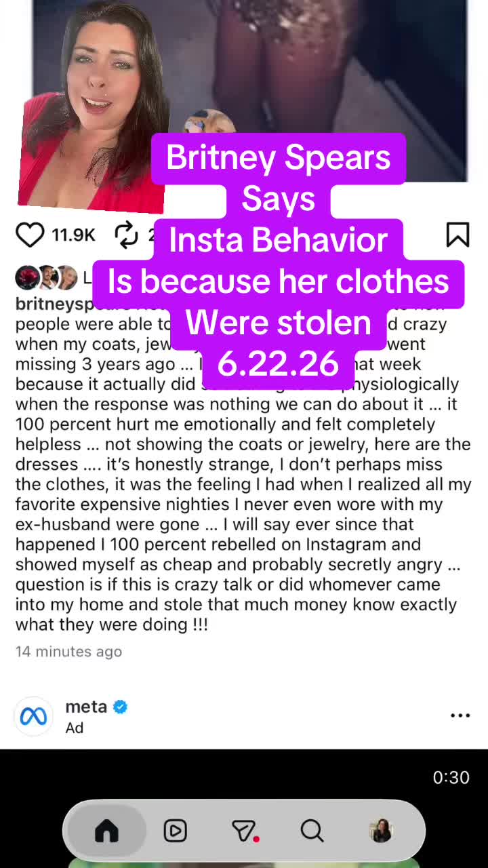Open the Search magnifier tab
This screenshot has height=868, width=488.
312,831
